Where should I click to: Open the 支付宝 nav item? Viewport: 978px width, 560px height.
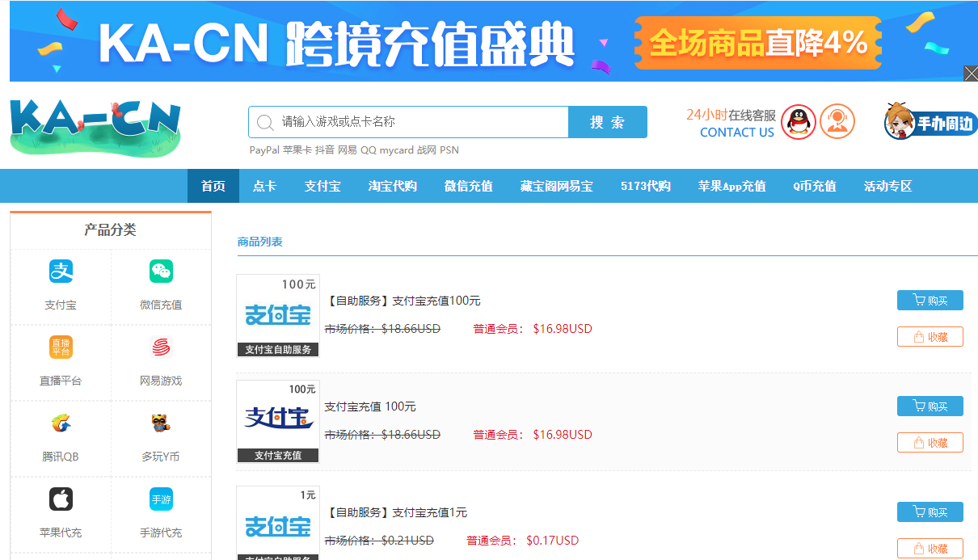pos(322,186)
